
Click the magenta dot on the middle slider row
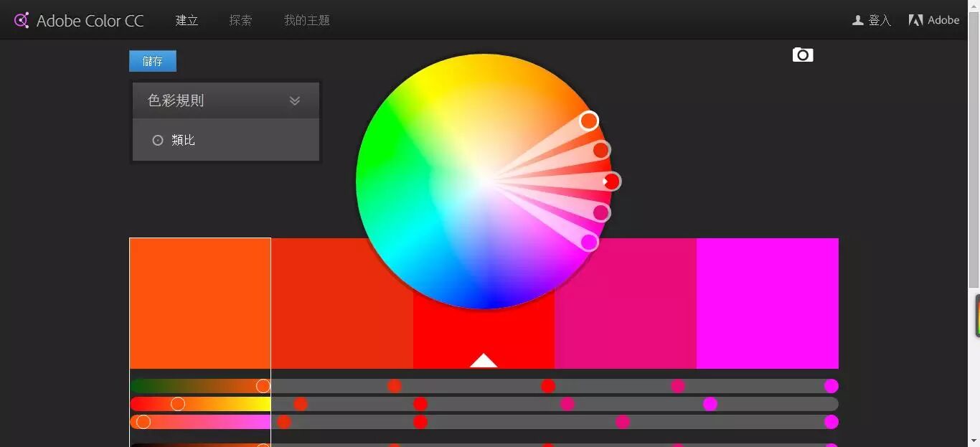point(710,404)
